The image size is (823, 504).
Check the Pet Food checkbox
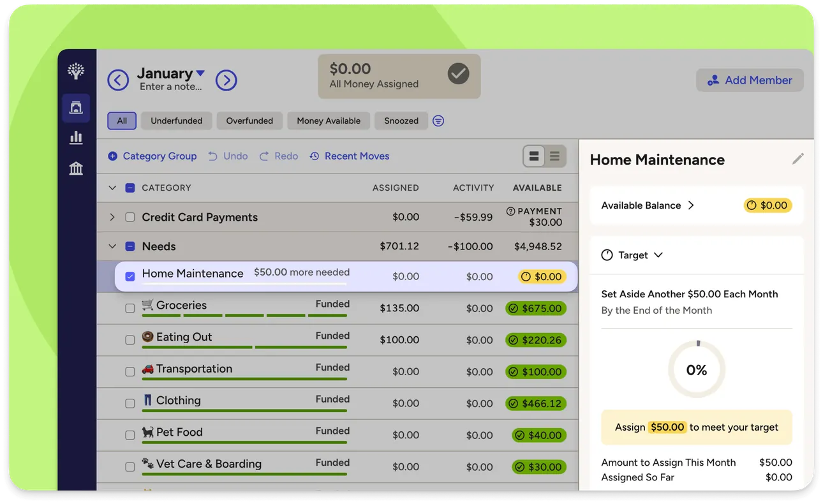pyautogui.click(x=130, y=435)
